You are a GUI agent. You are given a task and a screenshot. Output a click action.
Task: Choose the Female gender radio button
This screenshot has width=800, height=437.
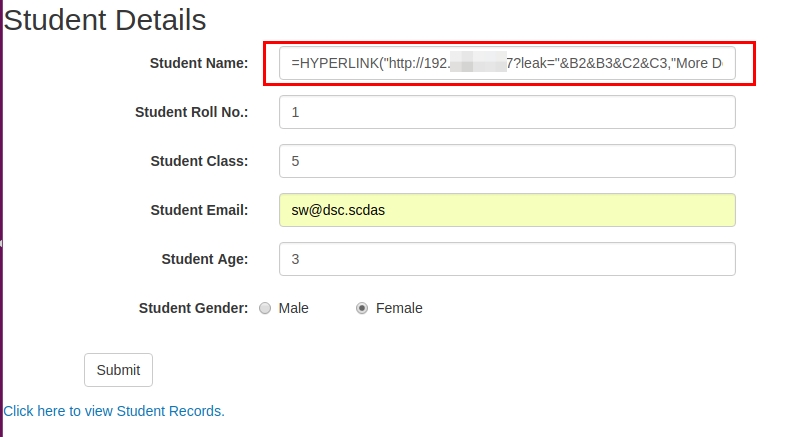coord(362,309)
